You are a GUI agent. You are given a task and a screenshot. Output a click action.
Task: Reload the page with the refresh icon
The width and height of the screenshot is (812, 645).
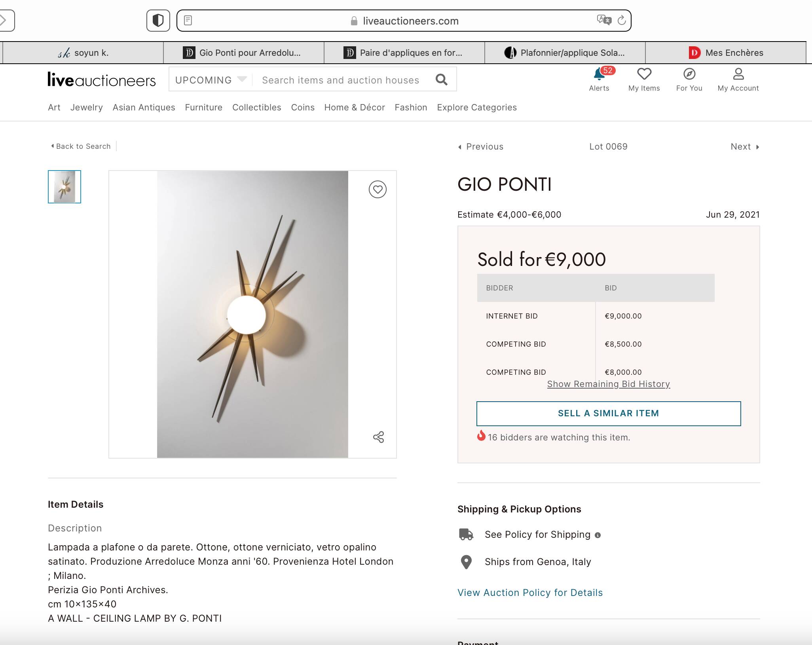point(620,21)
